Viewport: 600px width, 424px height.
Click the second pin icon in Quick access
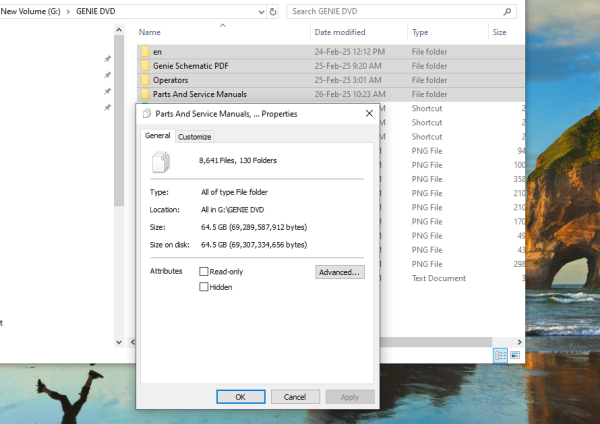(x=108, y=75)
